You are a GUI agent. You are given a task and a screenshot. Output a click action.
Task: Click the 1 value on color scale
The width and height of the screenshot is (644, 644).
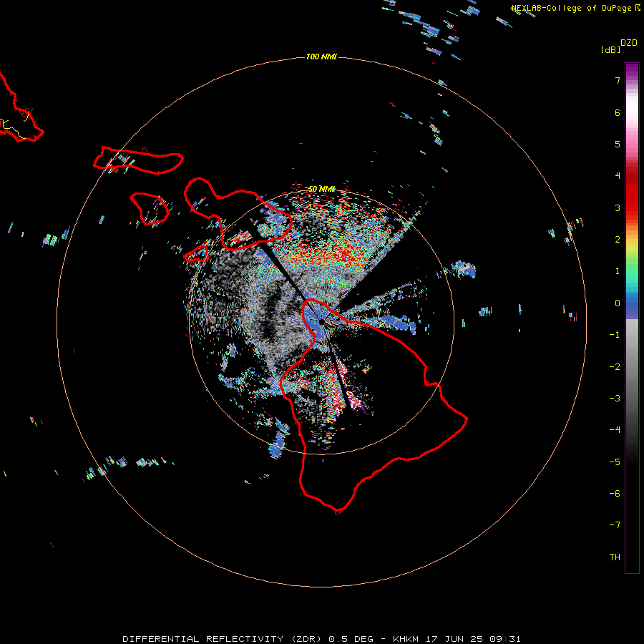click(x=618, y=271)
